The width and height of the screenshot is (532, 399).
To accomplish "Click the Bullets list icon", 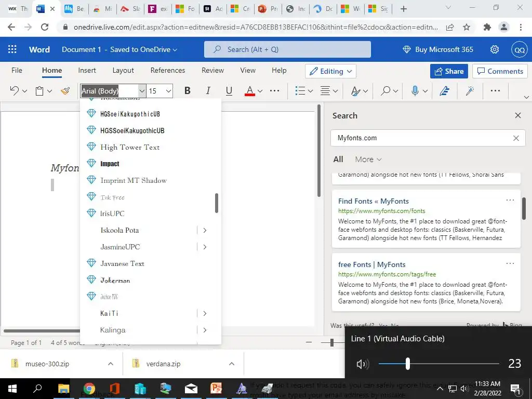I will pyautogui.click(x=300, y=90).
